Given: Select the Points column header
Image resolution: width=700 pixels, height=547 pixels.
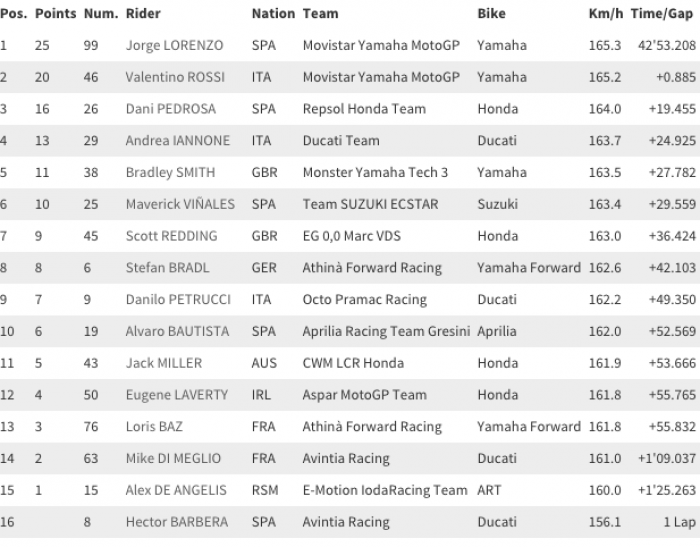Looking at the screenshot, I should tap(56, 13).
